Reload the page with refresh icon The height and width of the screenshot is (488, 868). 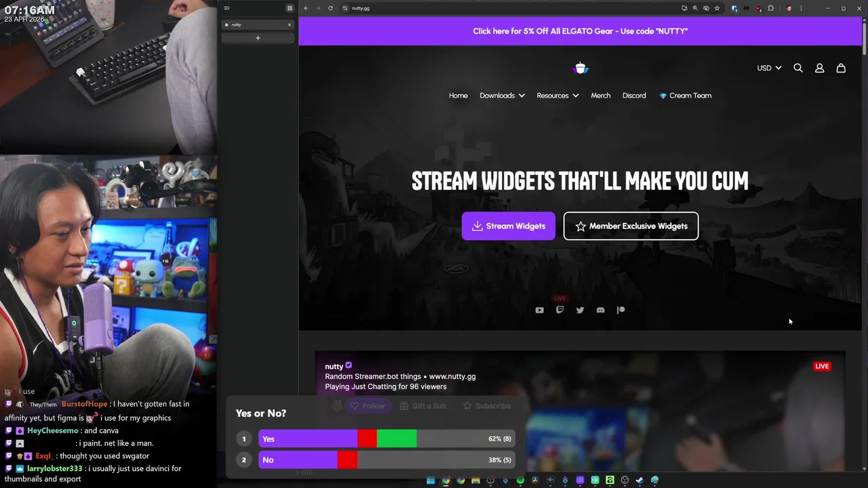click(330, 8)
